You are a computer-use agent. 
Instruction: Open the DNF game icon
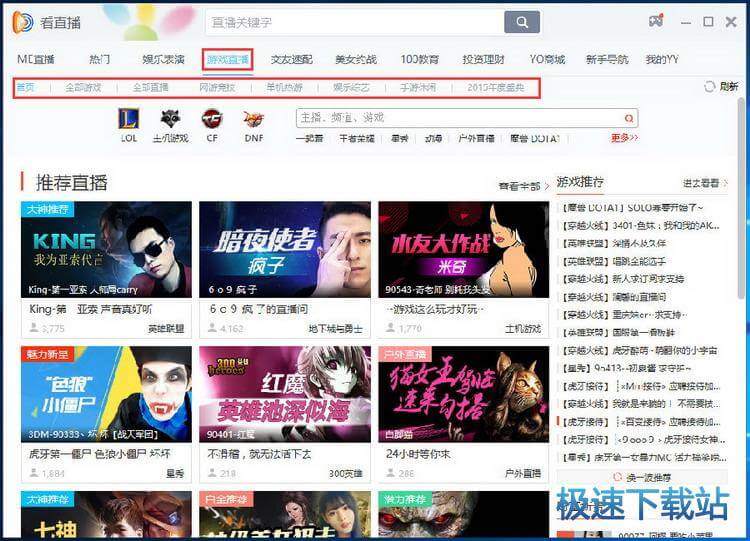(x=254, y=119)
